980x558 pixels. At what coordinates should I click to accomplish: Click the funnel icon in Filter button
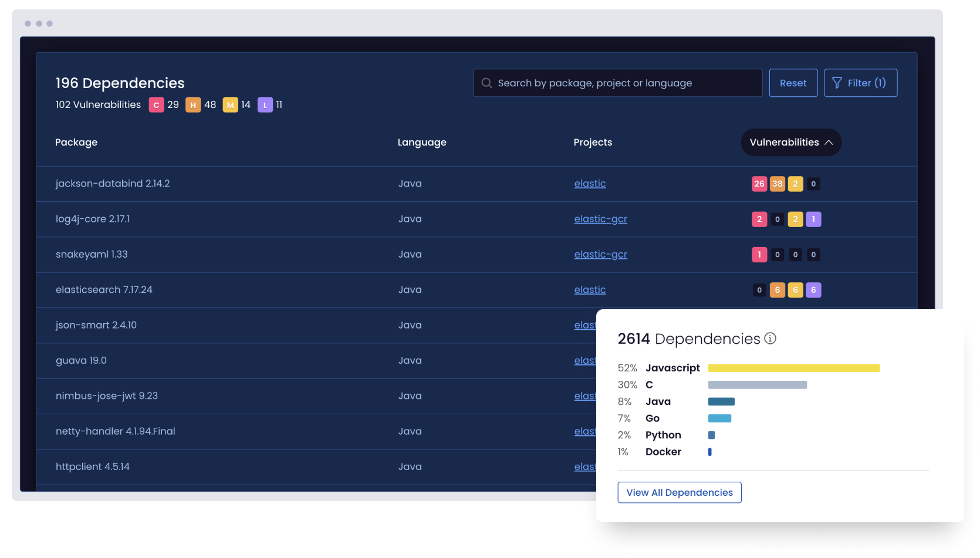tap(837, 83)
